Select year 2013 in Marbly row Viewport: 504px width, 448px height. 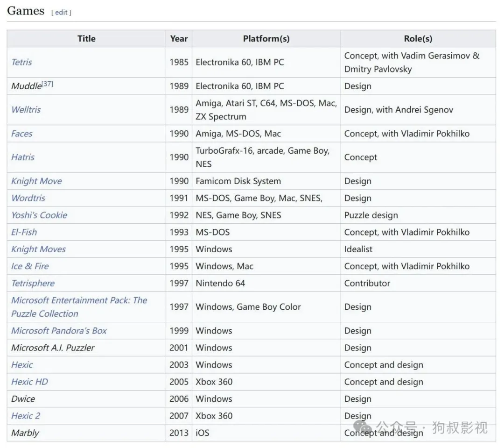[179, 433]
